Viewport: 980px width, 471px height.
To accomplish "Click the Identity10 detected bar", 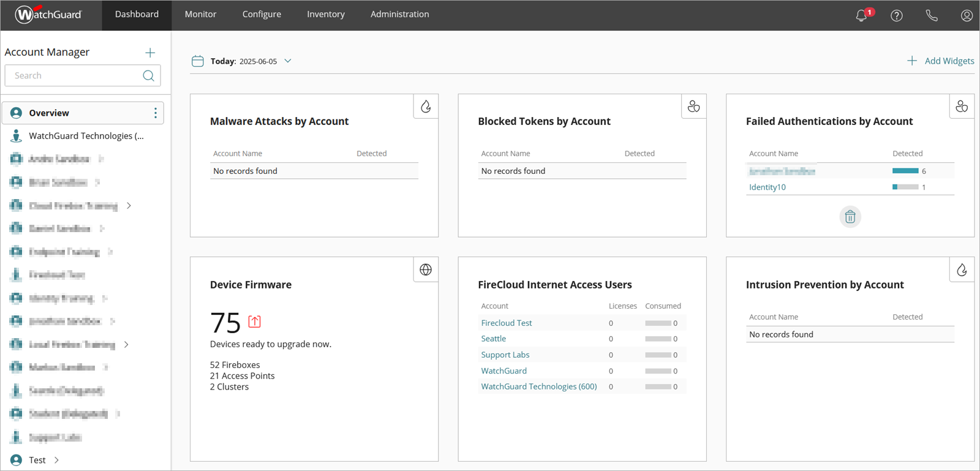I will tap(905, 187).
